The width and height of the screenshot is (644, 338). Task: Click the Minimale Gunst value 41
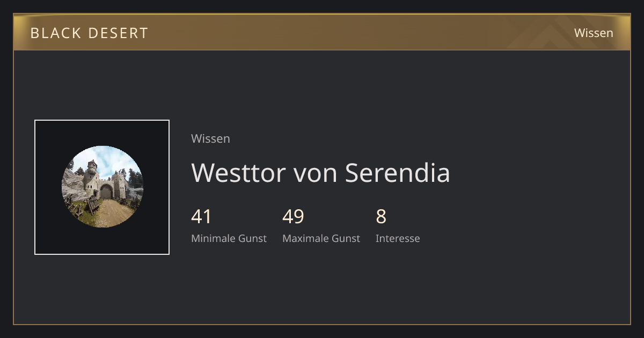point(201,217)
